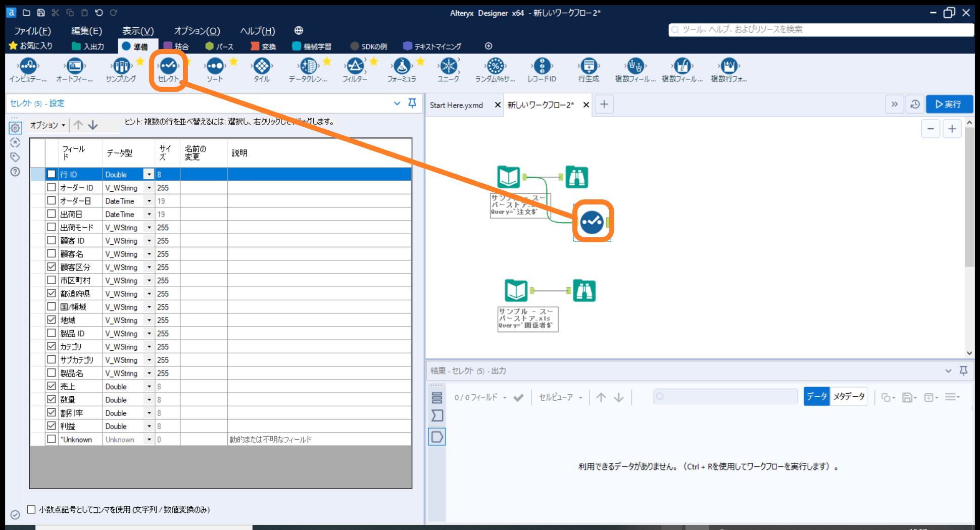Screen dimensions: 980x530
Task: Switch to the Start Here.yxmd workflow tab
Action: 456,105
